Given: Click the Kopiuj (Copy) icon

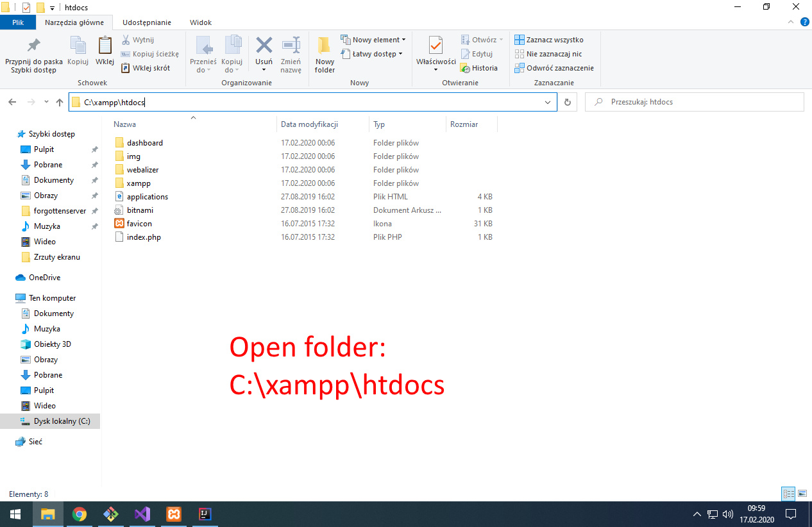Looking at the screenshot, I should pos(78,53).
